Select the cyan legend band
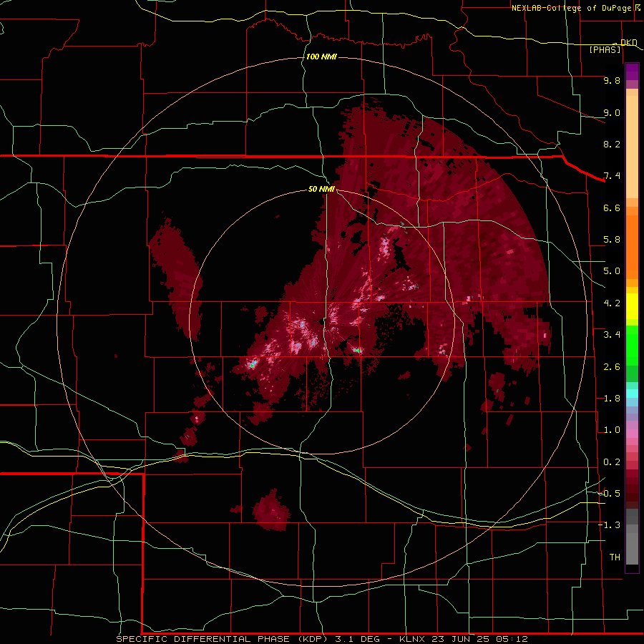The image size is (644, 644). (x=632, y=394)
